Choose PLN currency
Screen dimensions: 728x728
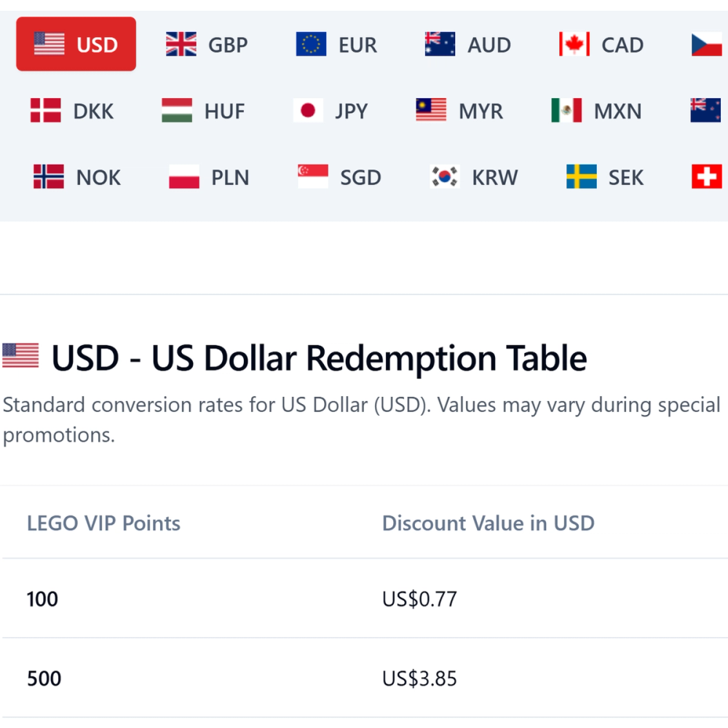(x=209, y=177)
